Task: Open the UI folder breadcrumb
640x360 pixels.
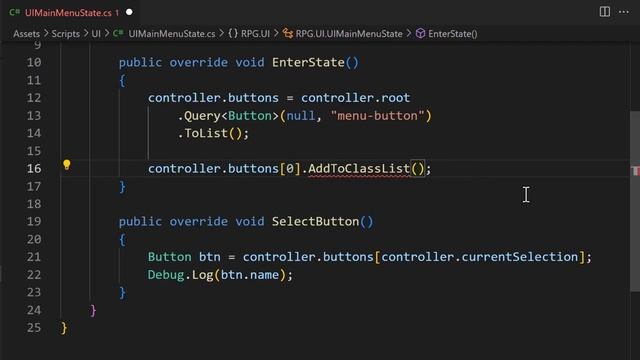Action: pyautogui.click(x=96, y=34)
